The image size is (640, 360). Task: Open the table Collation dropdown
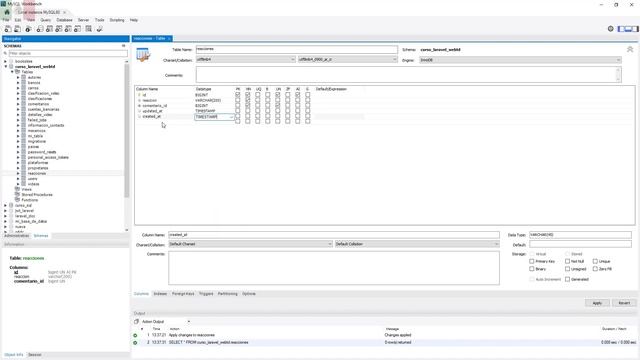[347, 60]
